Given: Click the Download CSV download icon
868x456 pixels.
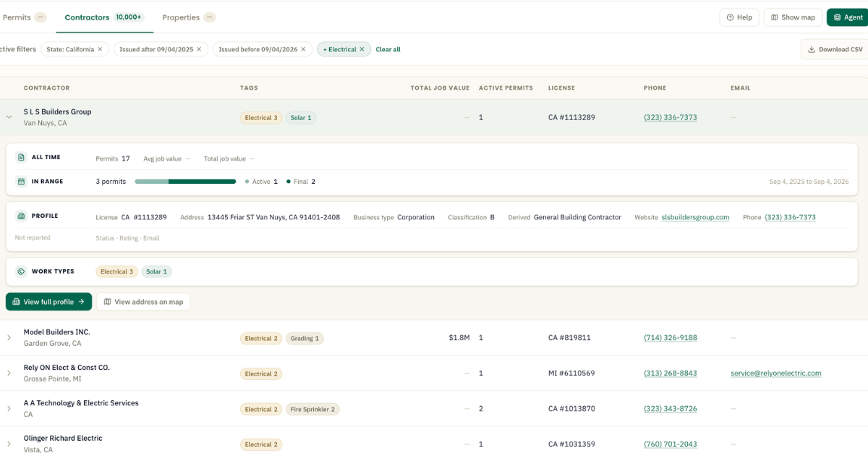Looking at the screenshot, I should pyautogui.click(x=812, y=49).
